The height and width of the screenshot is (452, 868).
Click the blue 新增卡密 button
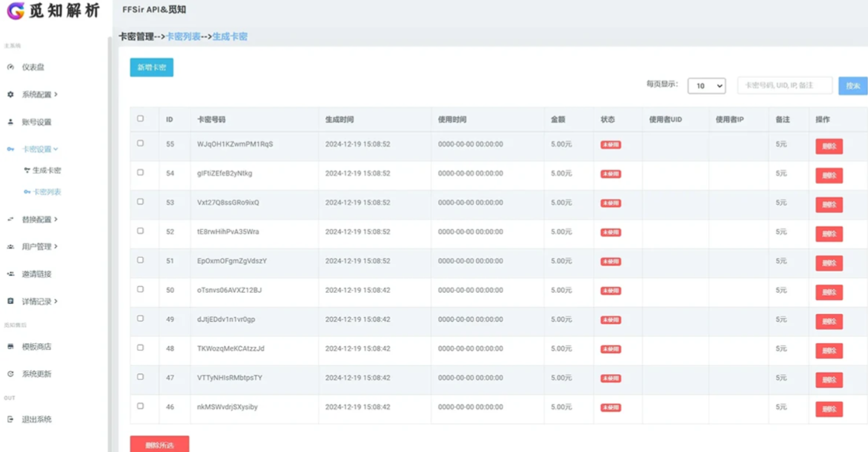click(151, 67)
